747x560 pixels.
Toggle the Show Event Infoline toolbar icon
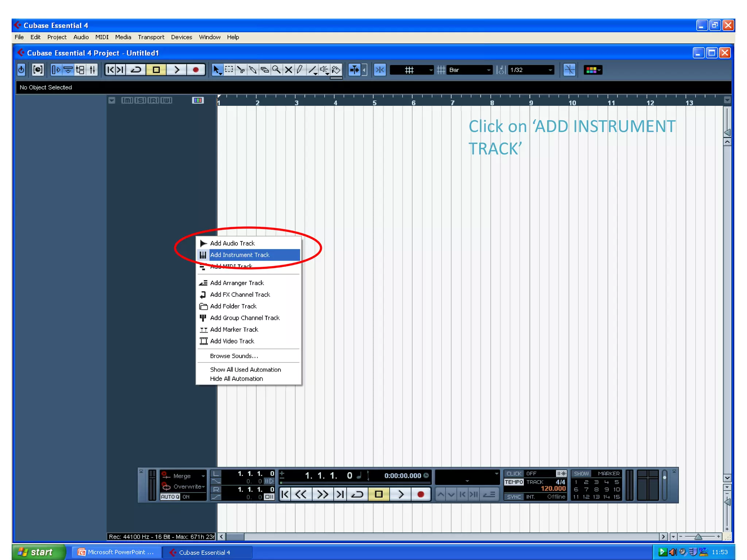click(68, 70)
